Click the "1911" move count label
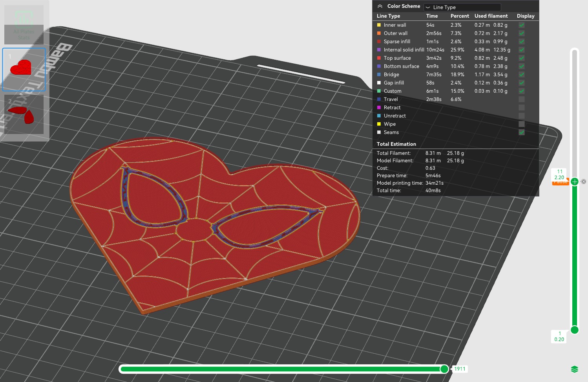588x382 pixels. [460, 369]
